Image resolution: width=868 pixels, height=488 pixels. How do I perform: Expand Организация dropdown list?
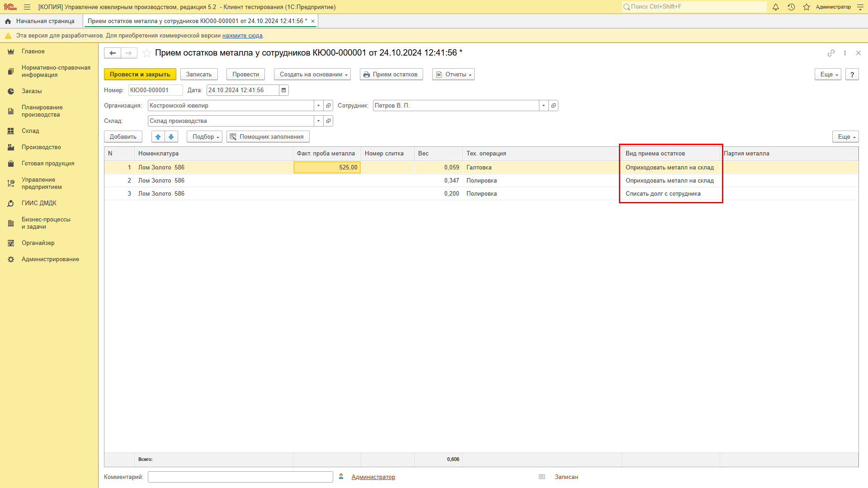(319, 106)
